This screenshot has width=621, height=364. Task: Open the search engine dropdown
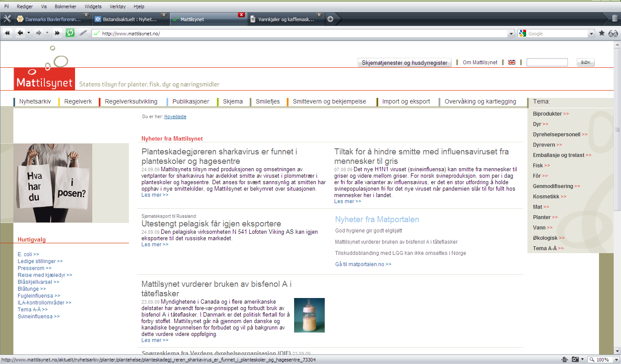591,34
